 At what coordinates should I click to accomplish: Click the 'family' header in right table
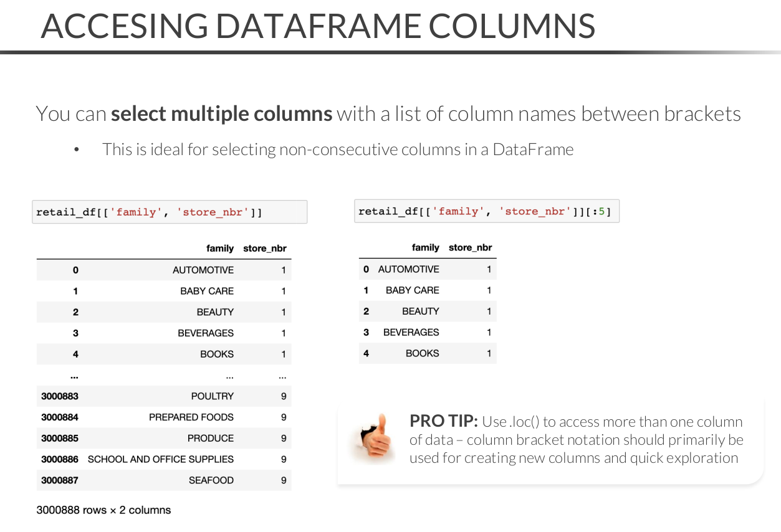click(x=425, y=247)
